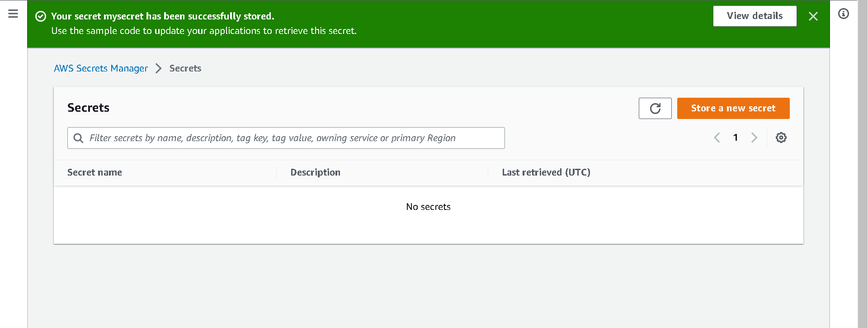Select the Secrets breadcrumb item
The height and width of the screenshot is (328, 868).
point(185,68)
